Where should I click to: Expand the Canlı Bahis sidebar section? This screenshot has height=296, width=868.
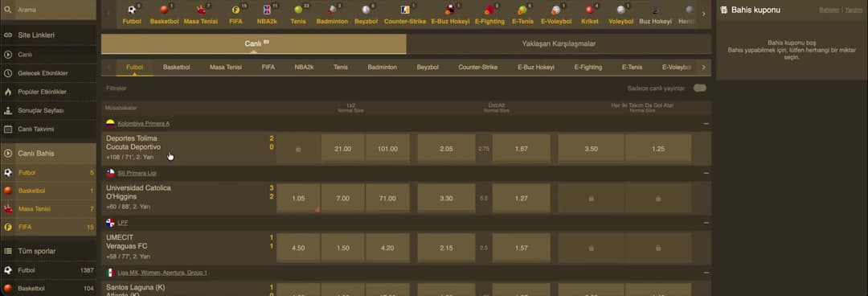48,154
